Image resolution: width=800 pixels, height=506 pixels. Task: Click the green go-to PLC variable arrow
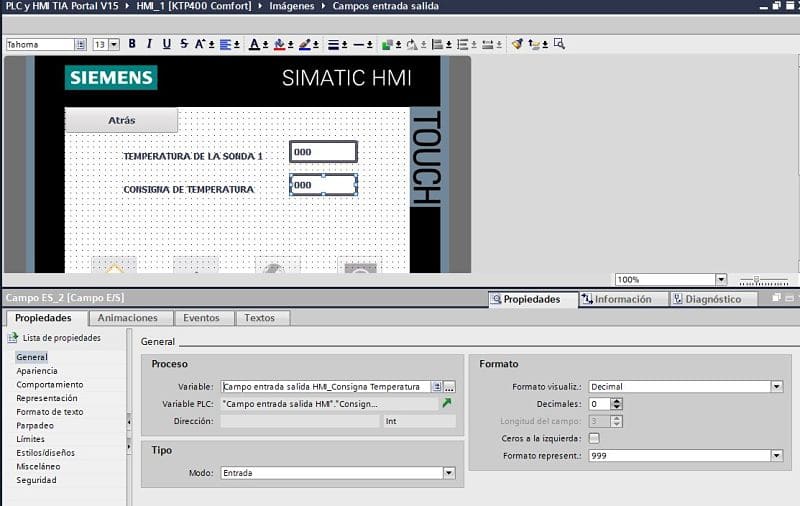(x=447, y=403)
